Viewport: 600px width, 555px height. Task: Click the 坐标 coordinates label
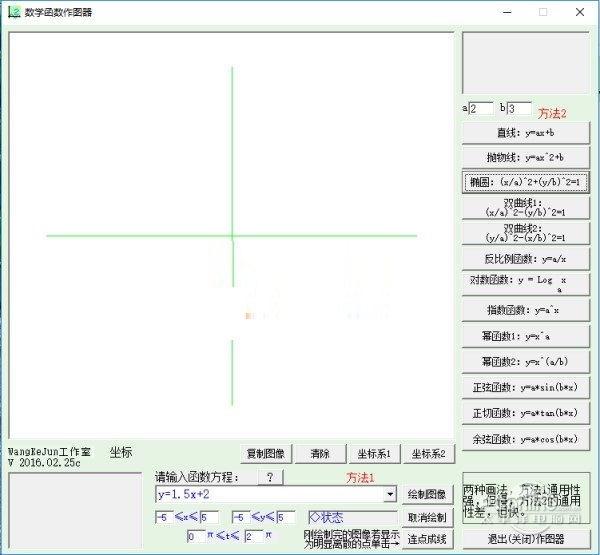121,452
